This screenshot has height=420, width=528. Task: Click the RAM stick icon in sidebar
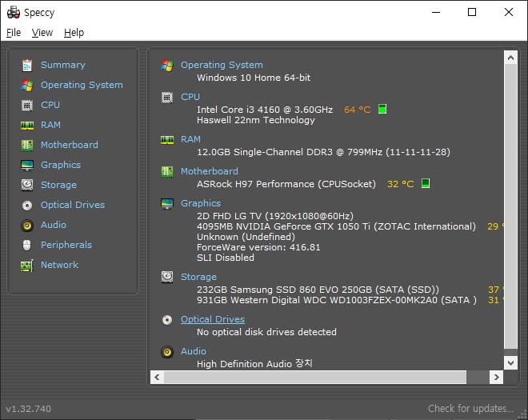[x=27, y=126]
